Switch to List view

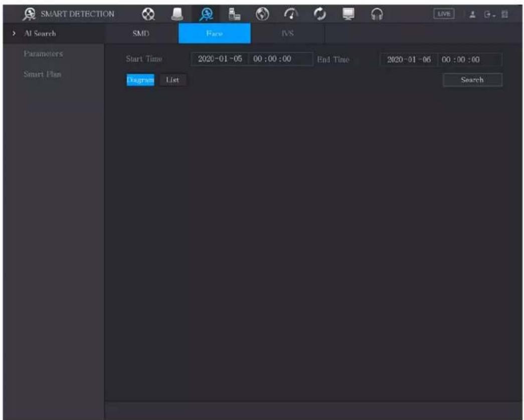click(x=172, y=80)
